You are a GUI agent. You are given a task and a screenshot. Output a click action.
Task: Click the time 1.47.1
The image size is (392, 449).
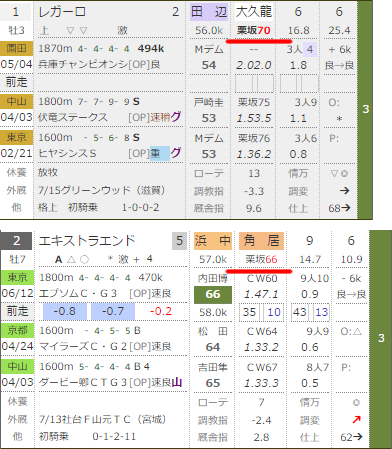[261, 294]
